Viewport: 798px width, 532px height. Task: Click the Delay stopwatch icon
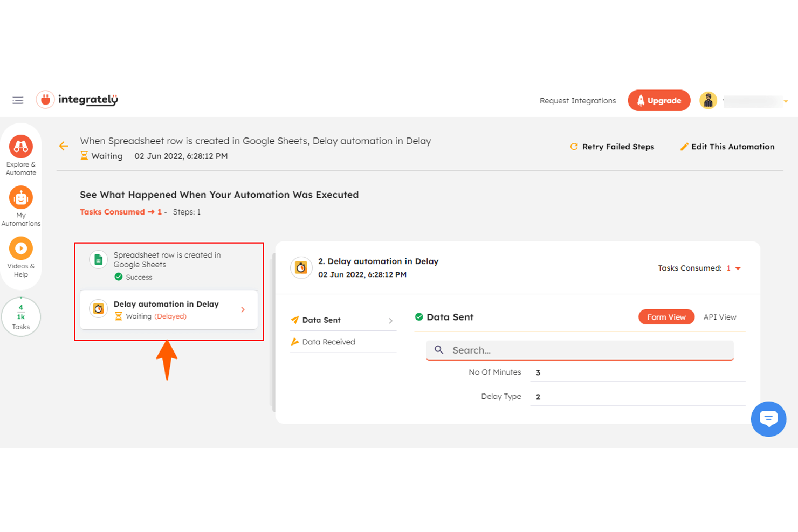98,309
